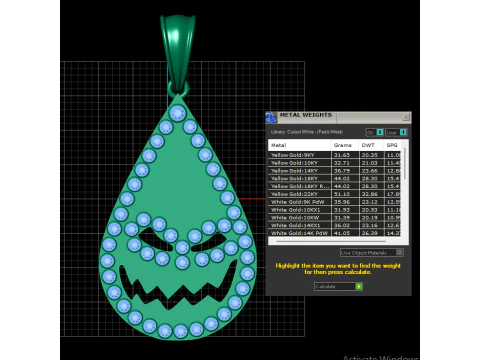Sort by the DWT column header
The width and height of the screenshot is (480, 360).
point(371,145)
